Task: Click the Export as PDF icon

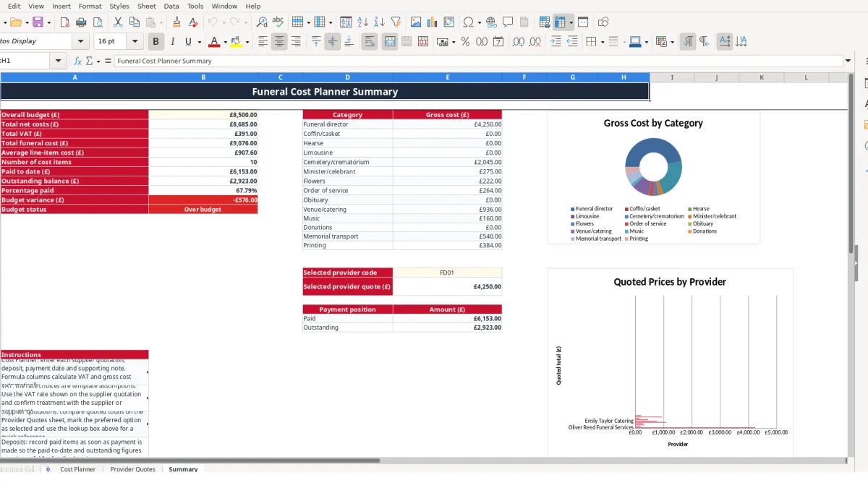Action: pyautogui.click(x=65, y=22)
